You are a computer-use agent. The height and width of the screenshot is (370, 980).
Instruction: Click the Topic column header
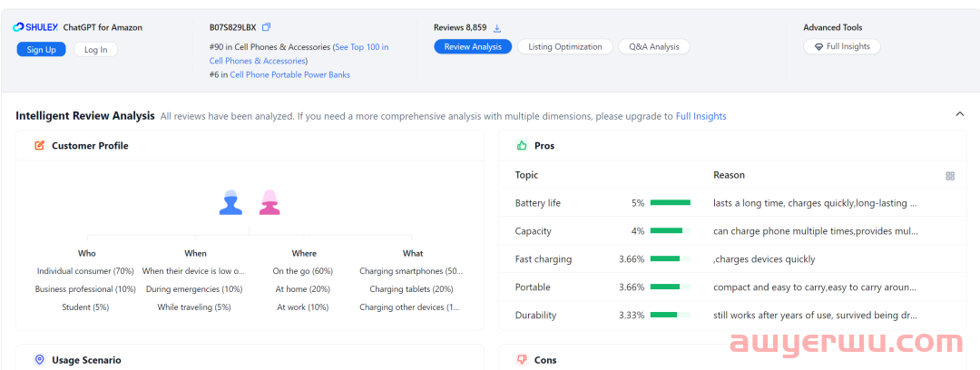526,175
